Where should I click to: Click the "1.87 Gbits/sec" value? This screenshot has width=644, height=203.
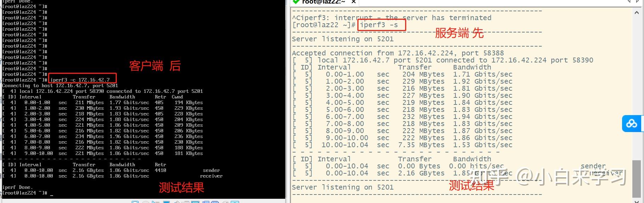coord(483,131)
